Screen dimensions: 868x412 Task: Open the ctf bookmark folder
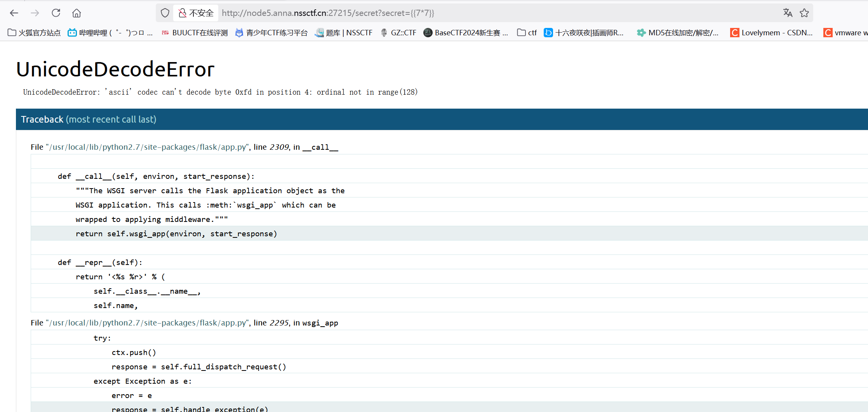527,33
